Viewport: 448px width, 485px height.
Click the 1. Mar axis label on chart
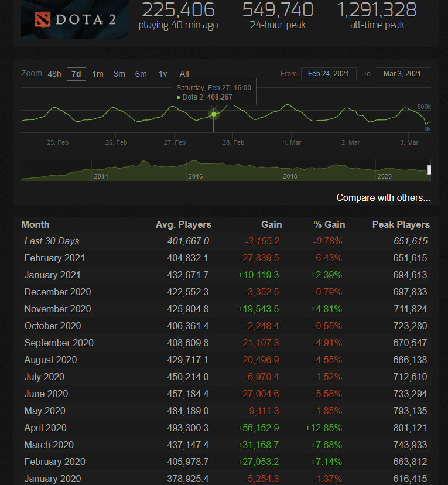click(x=292, y=142)
